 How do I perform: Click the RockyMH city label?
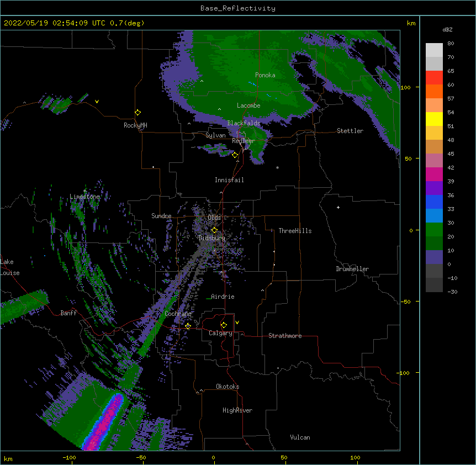click(x=135, y=125)
